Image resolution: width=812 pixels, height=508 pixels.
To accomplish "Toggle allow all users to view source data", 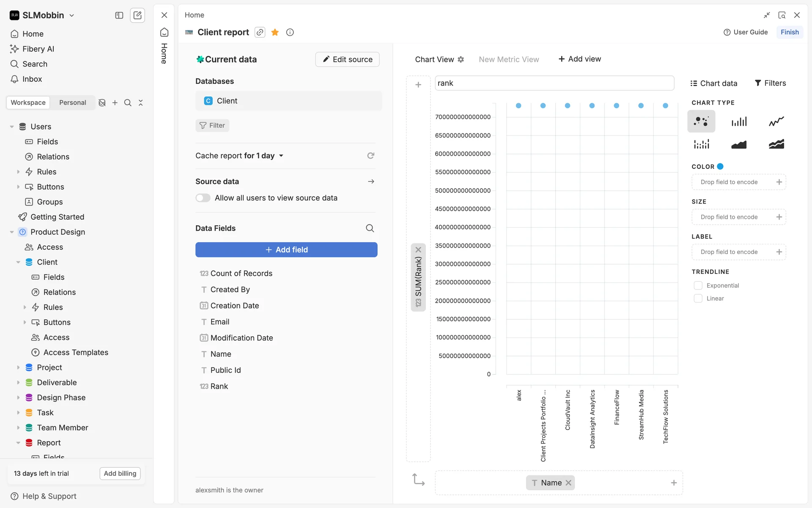I will click(203, 198).
